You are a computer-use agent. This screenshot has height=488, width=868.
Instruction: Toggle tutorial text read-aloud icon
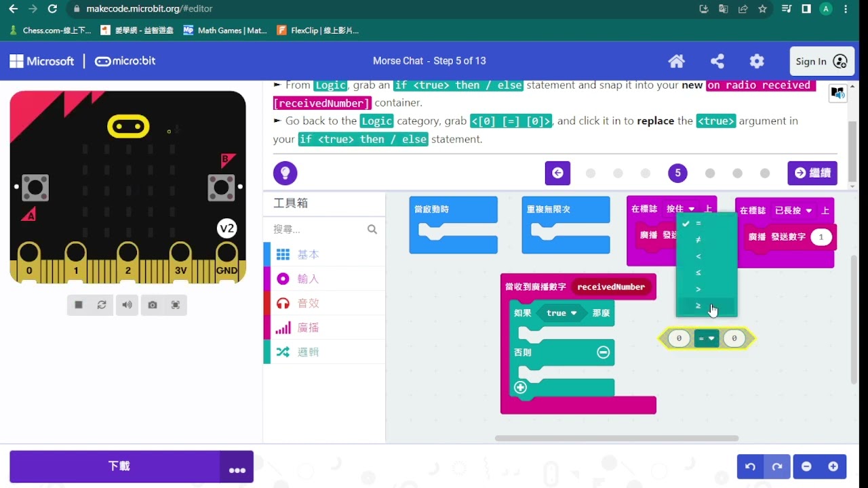point(837,94)
